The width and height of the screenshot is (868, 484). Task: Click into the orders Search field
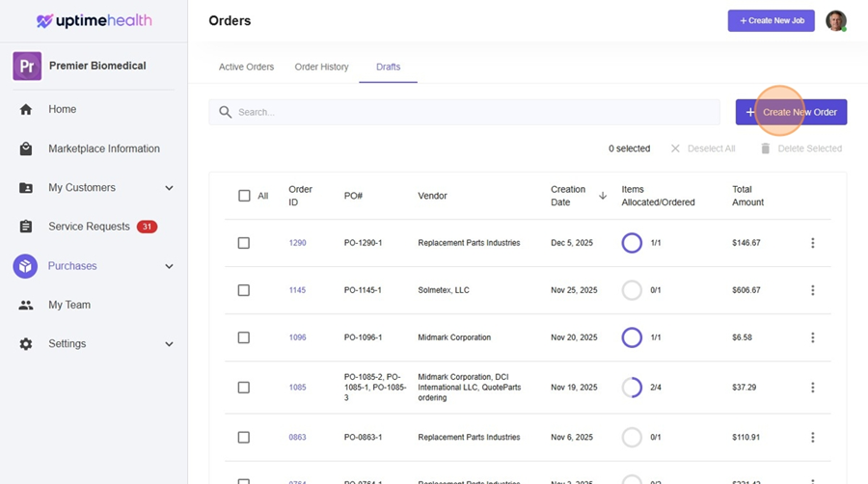[473, 112]
